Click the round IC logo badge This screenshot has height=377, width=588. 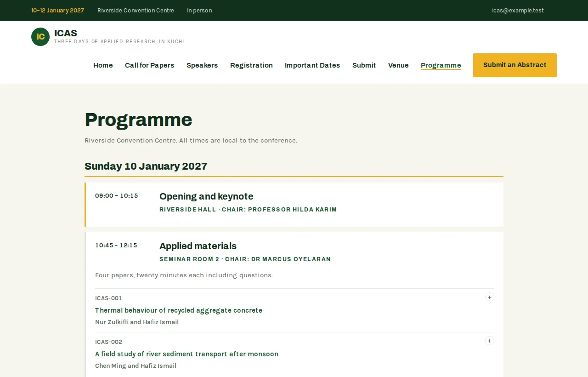pos(40,37)
